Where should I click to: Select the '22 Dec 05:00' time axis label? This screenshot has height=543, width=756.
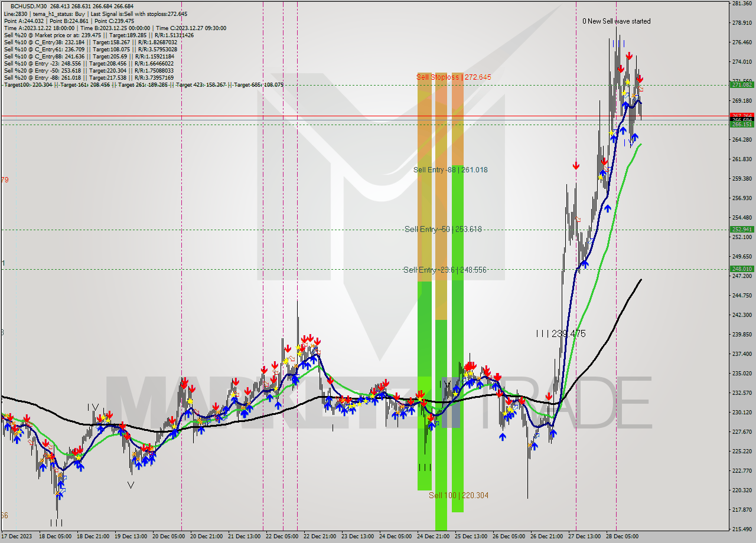[282, 537]
